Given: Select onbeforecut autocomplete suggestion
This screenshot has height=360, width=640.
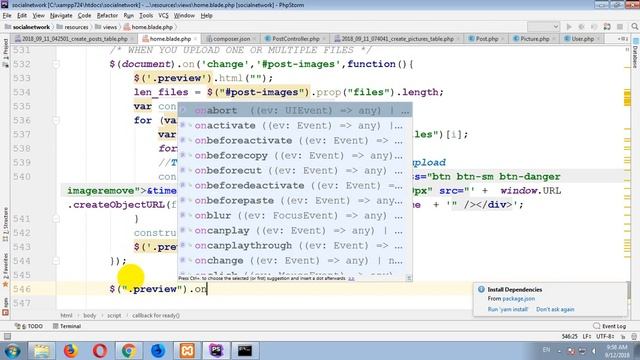Looking at the screenshot, I should pos(295,171).
